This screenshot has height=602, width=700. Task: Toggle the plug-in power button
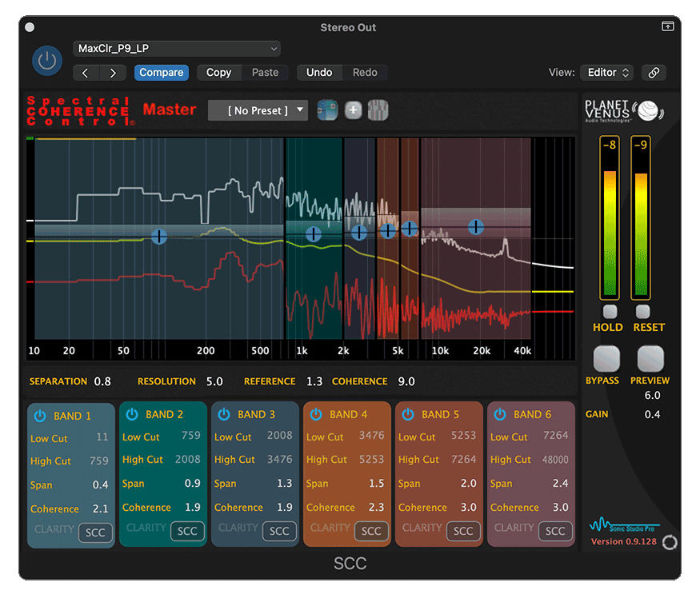point(47,61)
